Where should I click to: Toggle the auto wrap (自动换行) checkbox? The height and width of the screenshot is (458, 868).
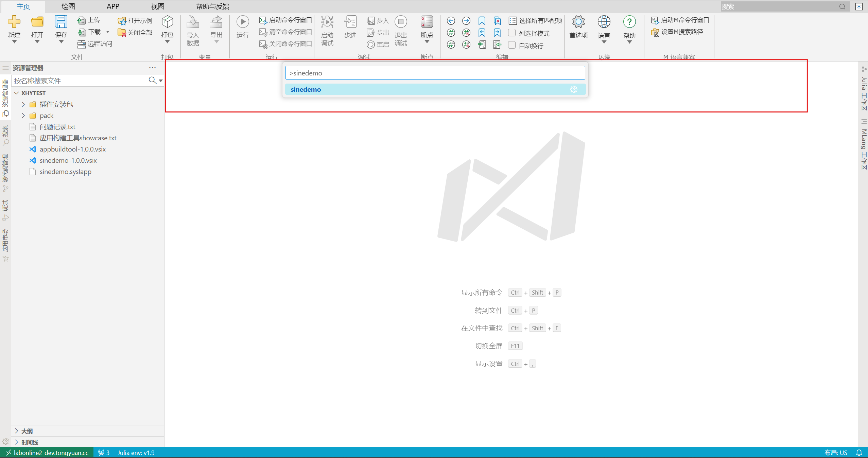512,45
